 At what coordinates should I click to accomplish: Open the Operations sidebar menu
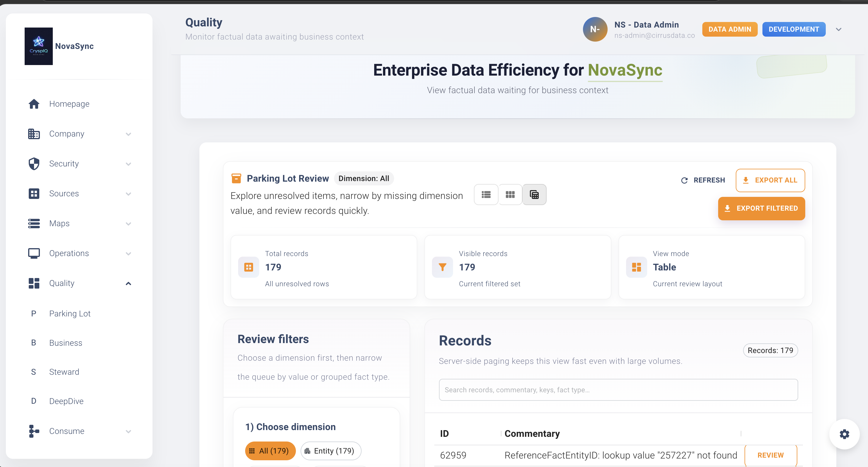tap(79, 253)
